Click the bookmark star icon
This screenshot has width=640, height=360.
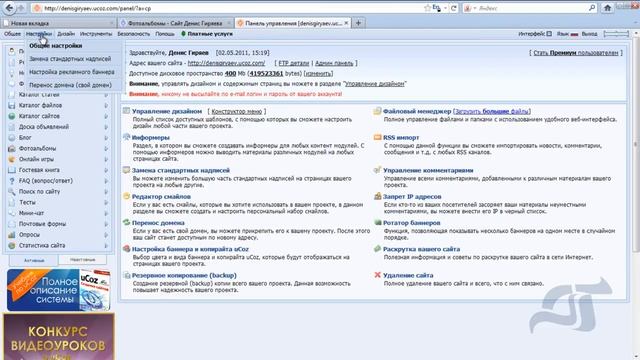click(x=427, y=8)
